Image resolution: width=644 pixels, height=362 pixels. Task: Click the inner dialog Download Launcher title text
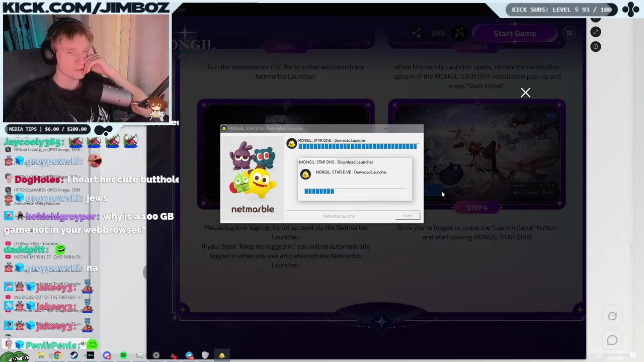[336, 162]
